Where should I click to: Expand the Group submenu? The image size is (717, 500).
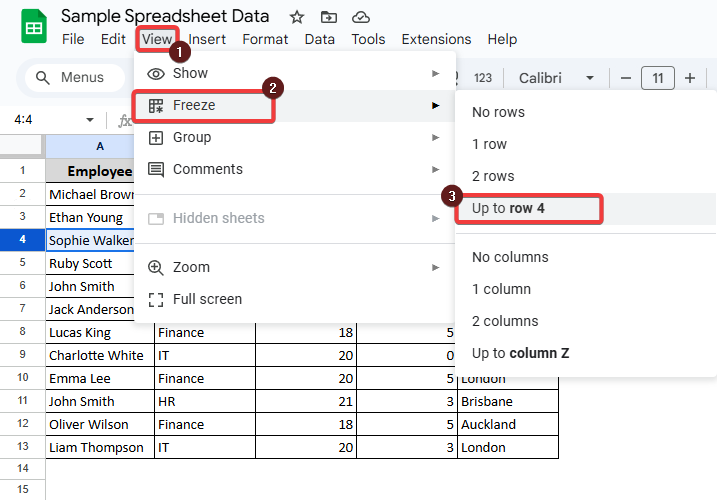tap(435, 137)
